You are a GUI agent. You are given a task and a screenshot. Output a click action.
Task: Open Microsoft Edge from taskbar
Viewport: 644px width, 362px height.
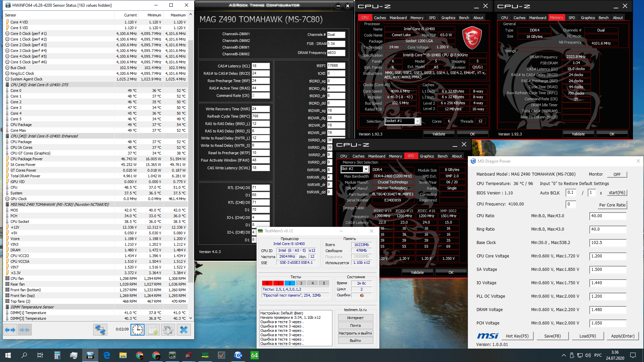(107, 355)
